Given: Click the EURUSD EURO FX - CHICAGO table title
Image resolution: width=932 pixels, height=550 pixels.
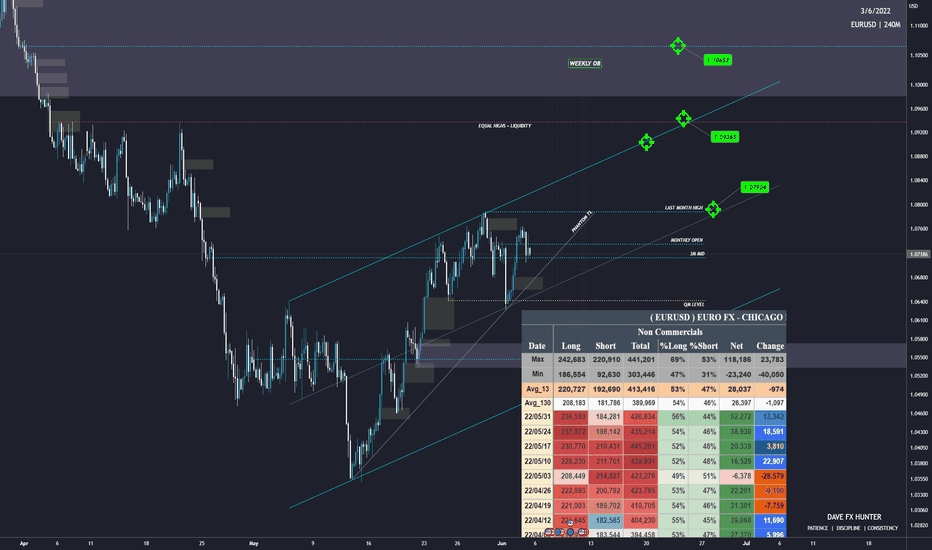Looking at the screenshot, I should (716, 318).
